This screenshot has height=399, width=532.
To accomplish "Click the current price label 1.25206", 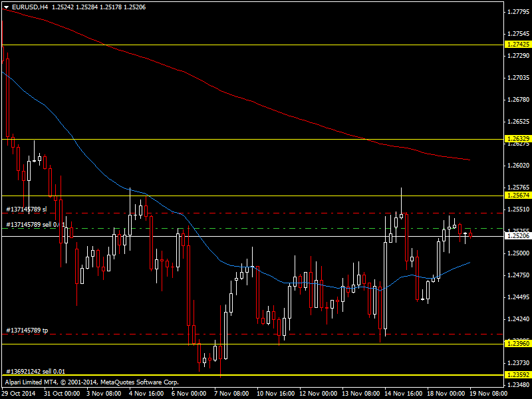I will [517, 236].
